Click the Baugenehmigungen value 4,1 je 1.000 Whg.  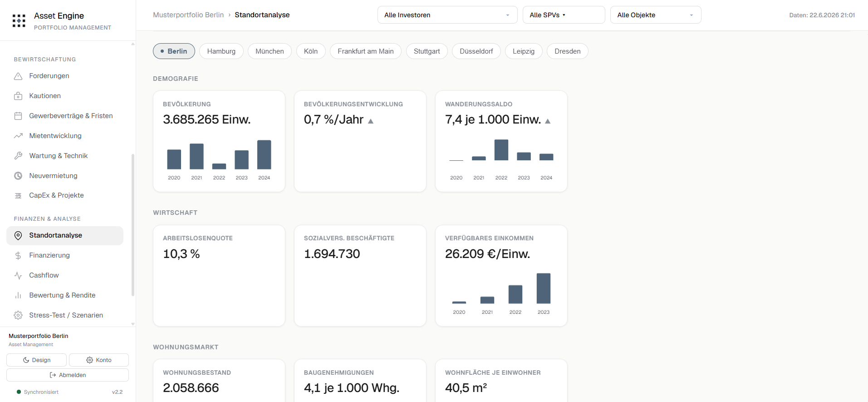352,388
